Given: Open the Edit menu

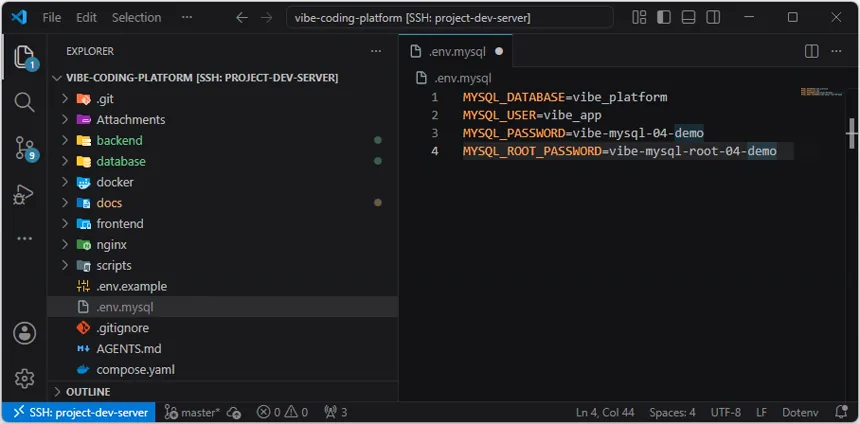Looking at the screenshot, I should coord(86,18).
